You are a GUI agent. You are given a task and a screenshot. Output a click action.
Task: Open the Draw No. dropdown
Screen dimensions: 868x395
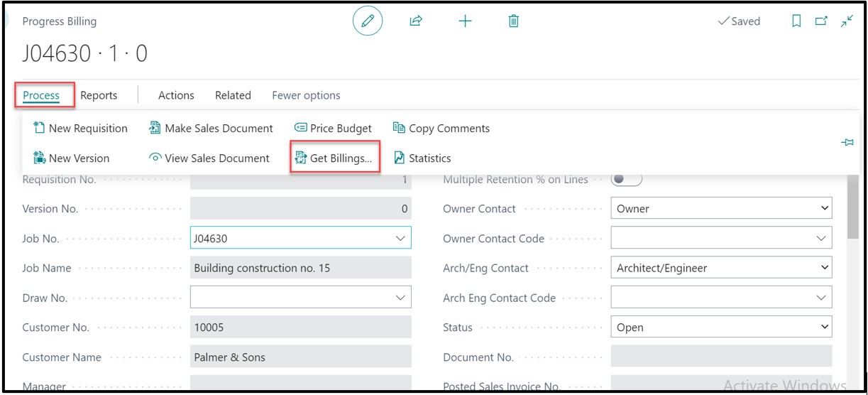(x=400, y=298)
